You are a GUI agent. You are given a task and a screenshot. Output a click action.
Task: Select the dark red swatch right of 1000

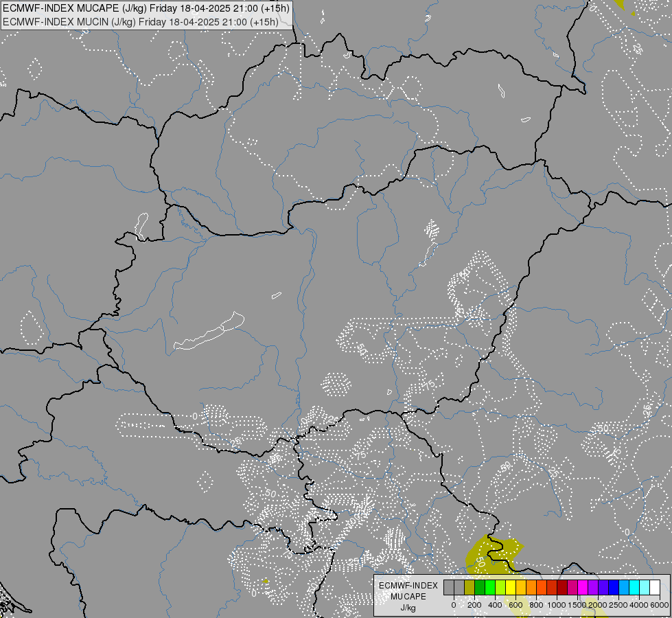click(562, 587)
